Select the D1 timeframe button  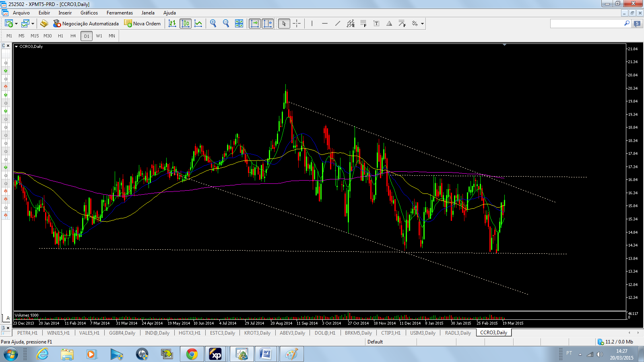[x=87, y=36]
